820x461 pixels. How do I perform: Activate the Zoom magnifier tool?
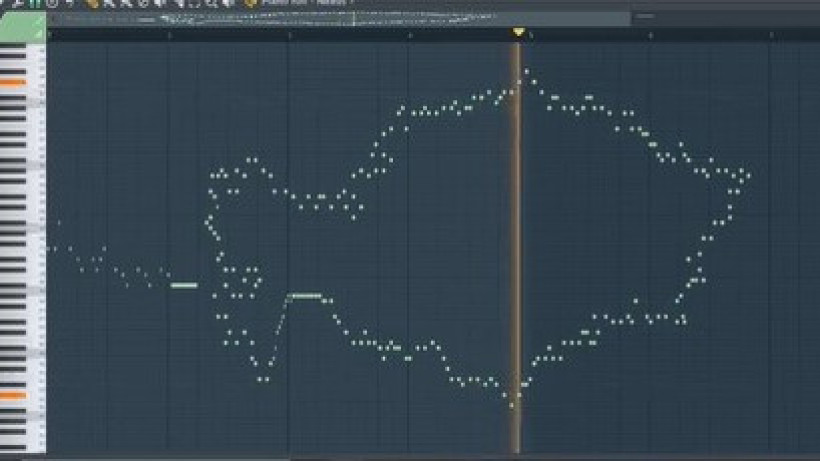213,3
